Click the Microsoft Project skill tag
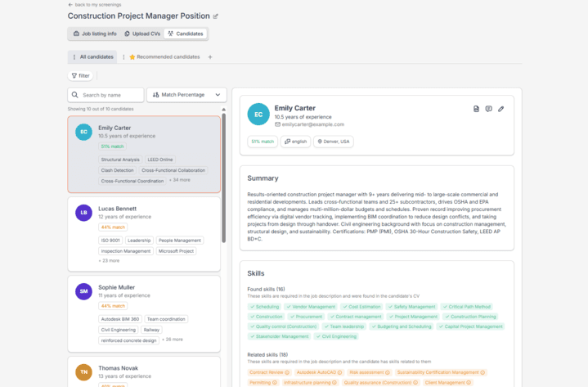 click(x=176, y=251)
